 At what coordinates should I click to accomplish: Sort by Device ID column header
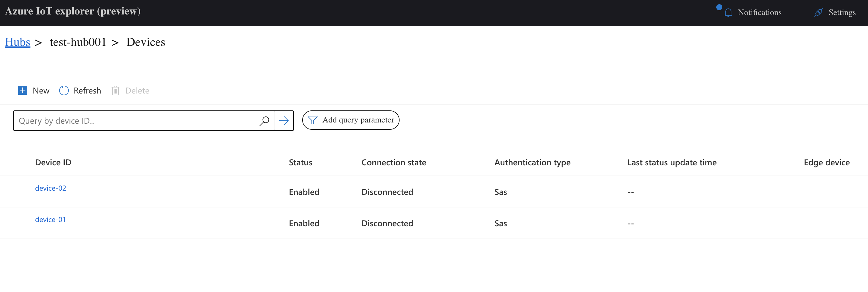pos(53,163)
